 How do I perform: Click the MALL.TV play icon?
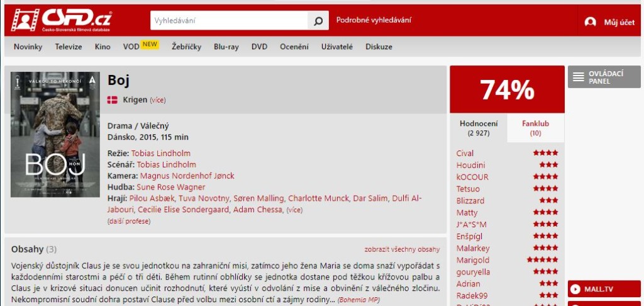[x=576, y=289]
